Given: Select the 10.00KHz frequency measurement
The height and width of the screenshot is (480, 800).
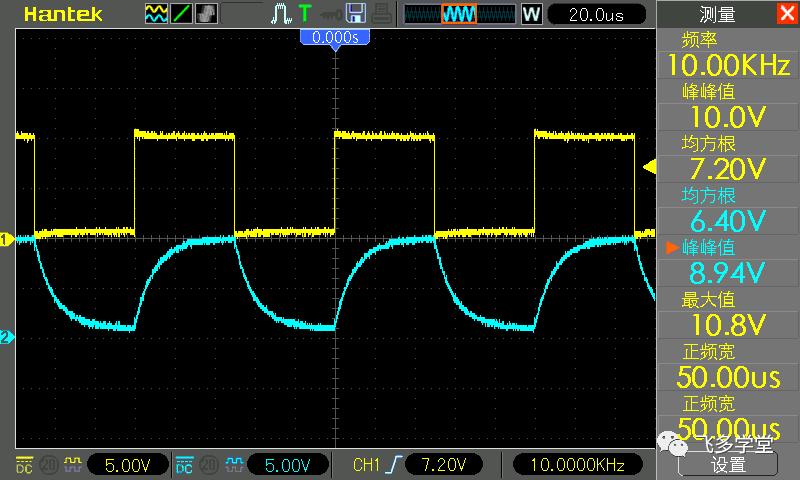Looking at the screenshot, I should pos(728,65).
